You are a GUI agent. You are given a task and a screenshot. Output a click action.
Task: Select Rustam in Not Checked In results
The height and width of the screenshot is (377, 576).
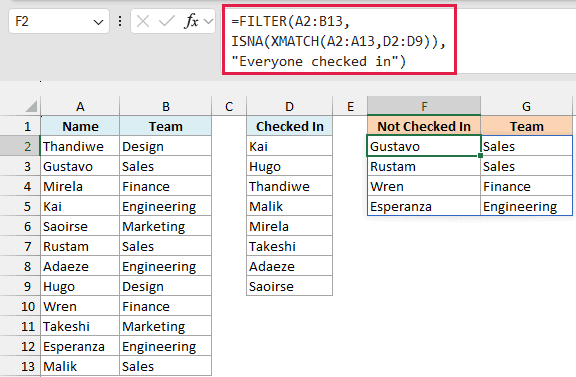pos(424,166)
